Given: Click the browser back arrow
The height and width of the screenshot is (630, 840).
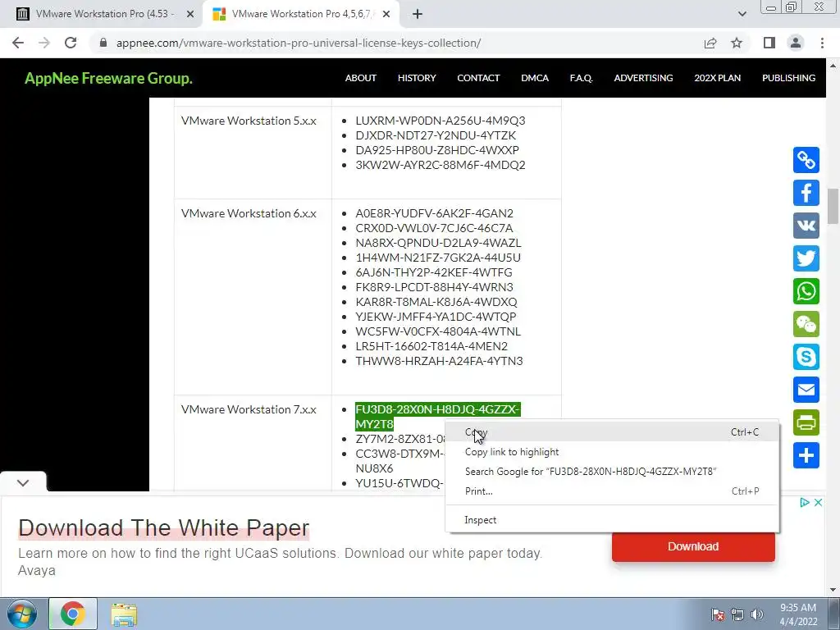Looking at the screenshot, I should coord(18,43).
